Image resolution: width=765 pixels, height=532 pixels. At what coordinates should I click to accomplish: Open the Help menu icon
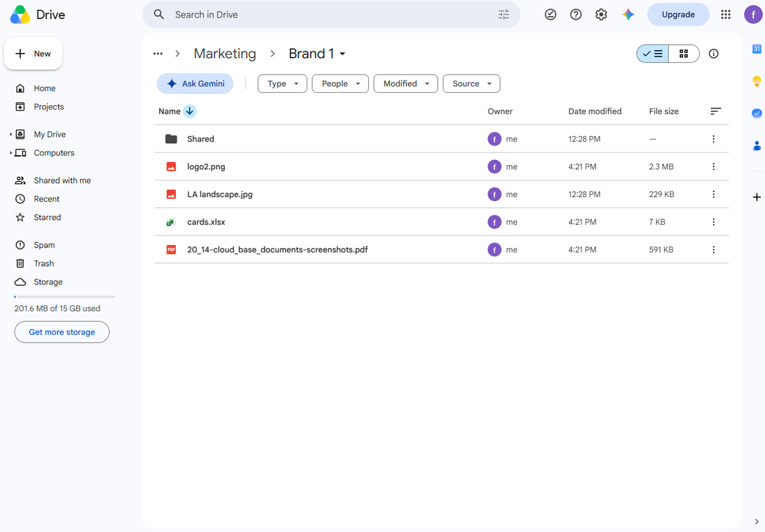[575, 15]
